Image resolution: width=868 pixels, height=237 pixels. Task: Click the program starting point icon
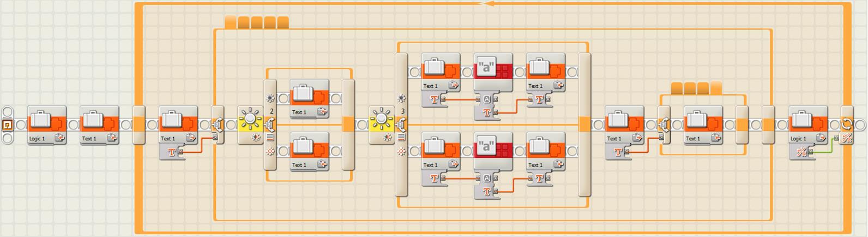[8, 125]
